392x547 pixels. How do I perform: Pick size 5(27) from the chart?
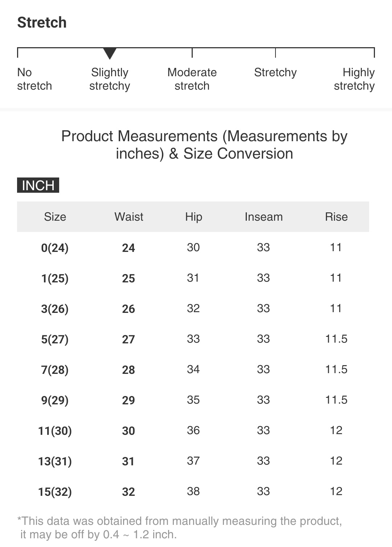55,339
